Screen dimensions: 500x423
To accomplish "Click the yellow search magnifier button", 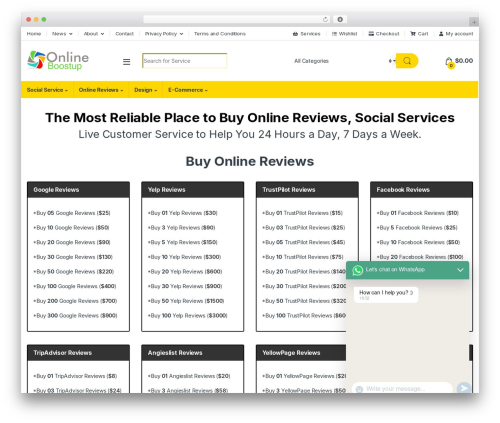I will [x=407, y=61].
